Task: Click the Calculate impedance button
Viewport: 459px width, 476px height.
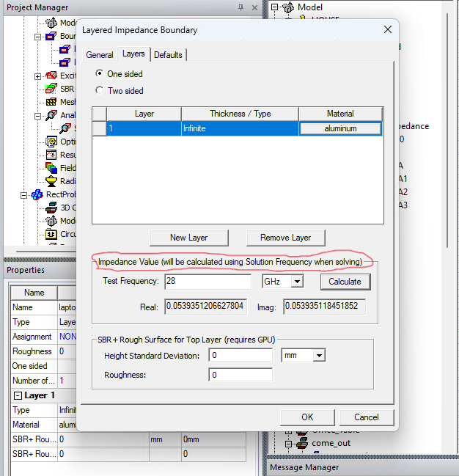Action: pyautogui.click(x=345, y=282)
